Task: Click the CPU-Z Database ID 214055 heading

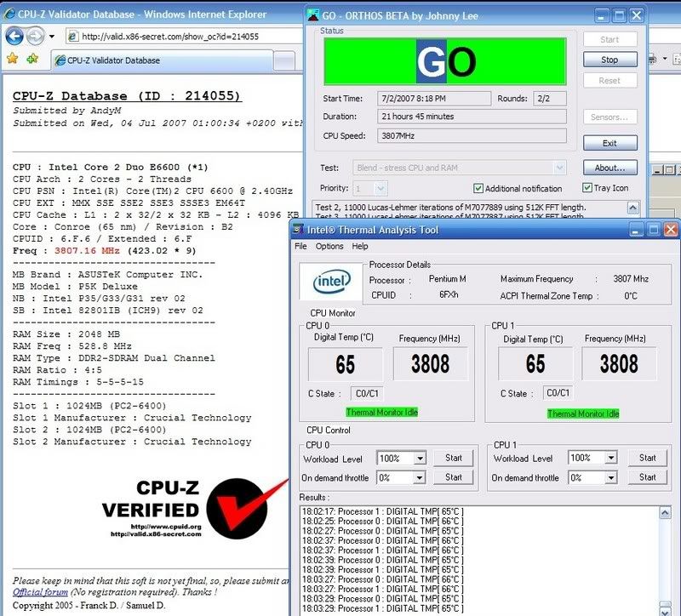Action: tap(127, 96)
